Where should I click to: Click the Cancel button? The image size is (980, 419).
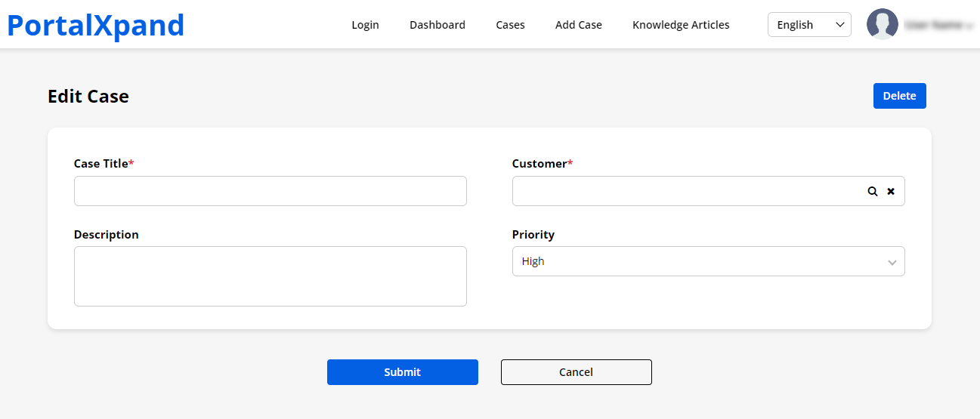tap(576, 372)
